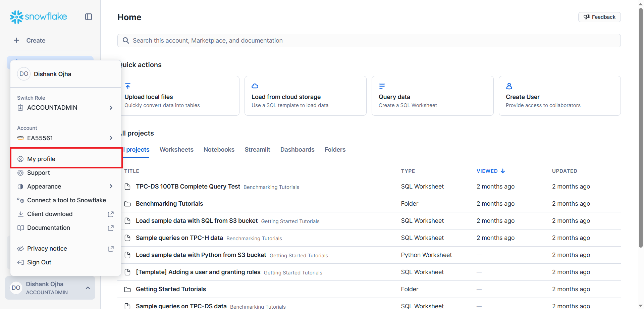Image resolution: width=644 pixels, height=310 pixels.
Task: Click the Client download arrow icon
Action: [20, 214]
